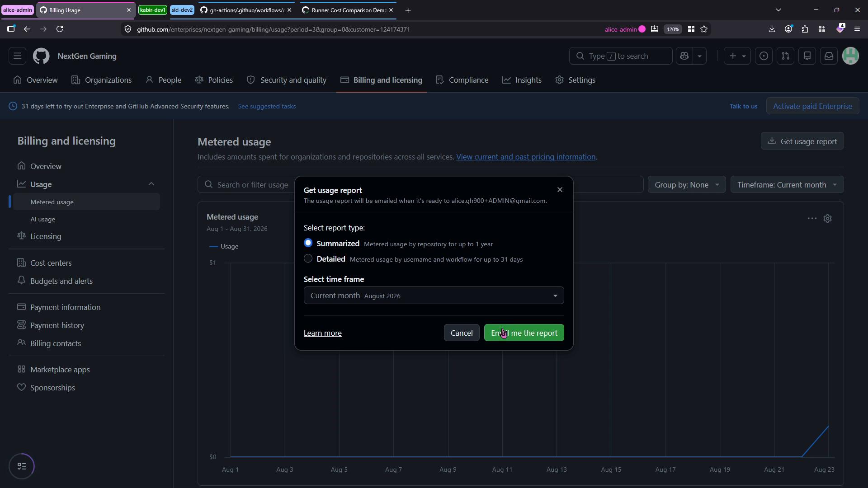
Task: Switch to the Organizations tab
Action: 101,80
